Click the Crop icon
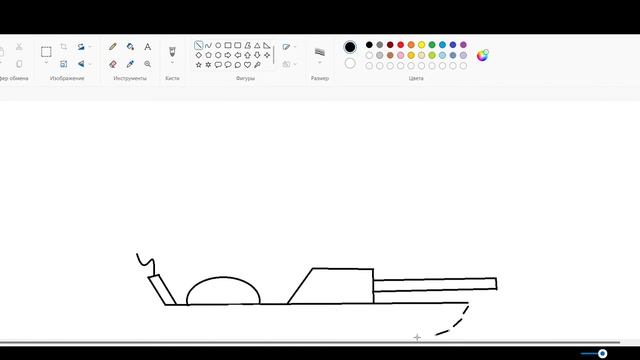This screenshot has height=360, width=640. [x=64, y=47]
